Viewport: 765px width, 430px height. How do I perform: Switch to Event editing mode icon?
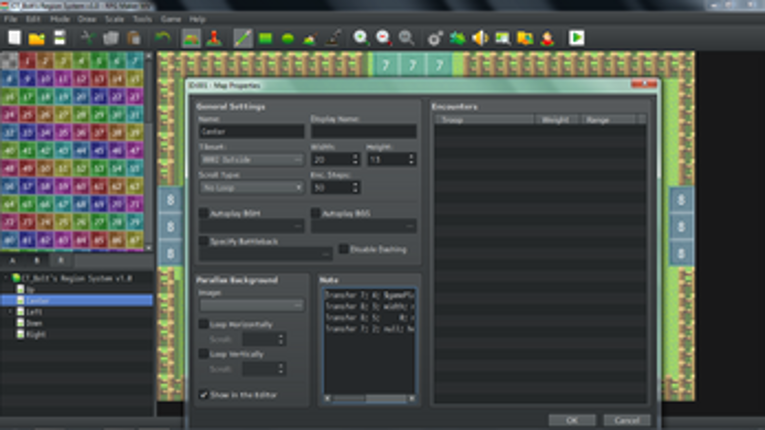(214, 38)
